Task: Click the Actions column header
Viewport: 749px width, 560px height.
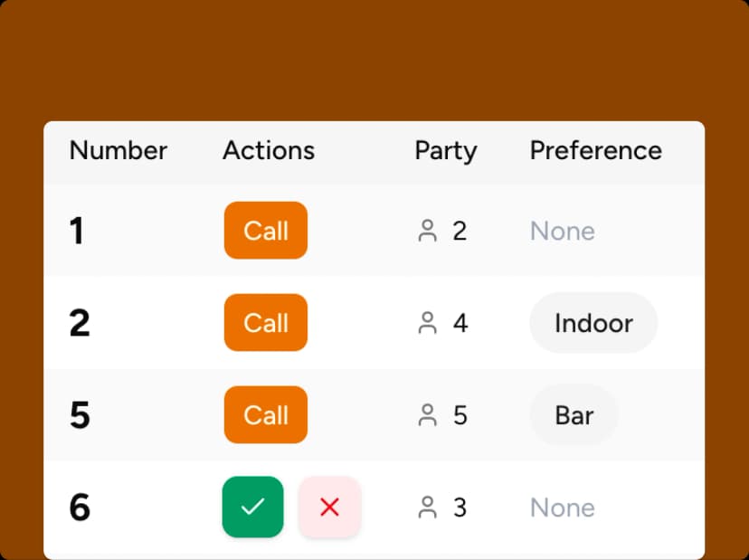Action: (269, 150)
